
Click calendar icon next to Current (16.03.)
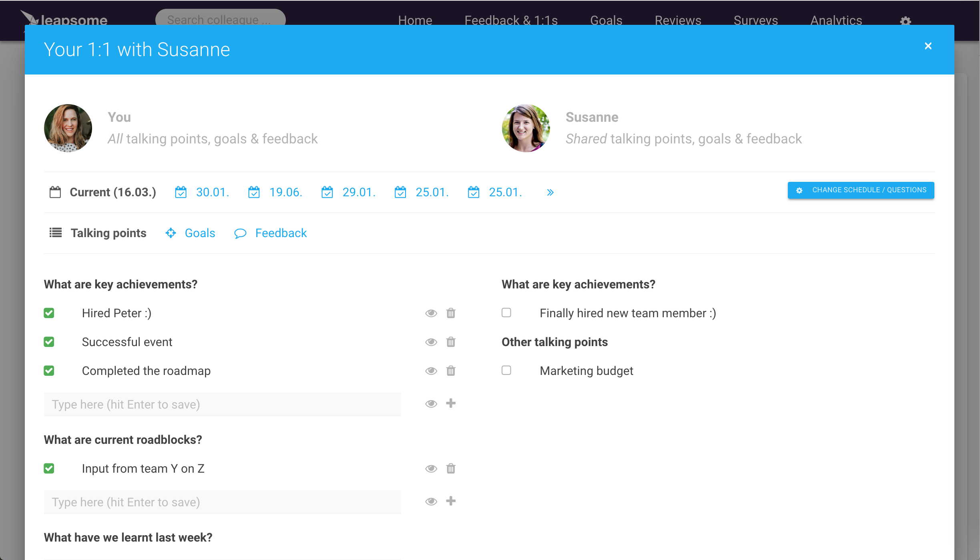pyautogui.click(x=55, y=192)
